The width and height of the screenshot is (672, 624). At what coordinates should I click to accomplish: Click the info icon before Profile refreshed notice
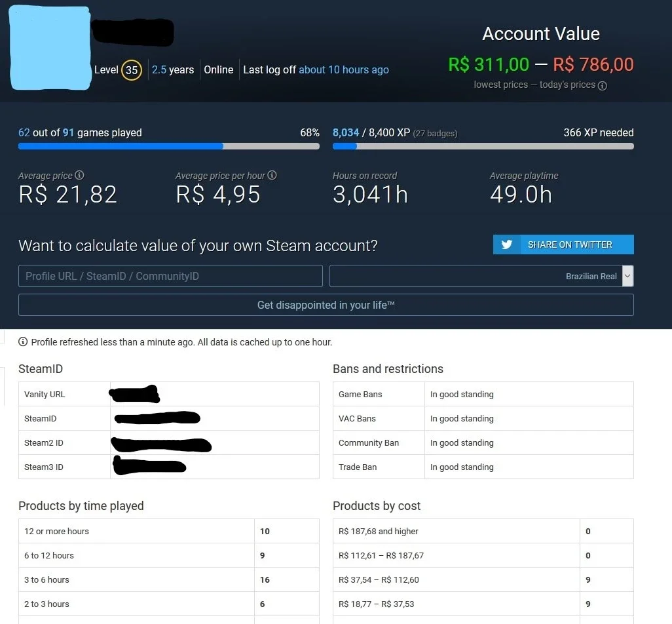pyautogui.click(x=23, y=341)
